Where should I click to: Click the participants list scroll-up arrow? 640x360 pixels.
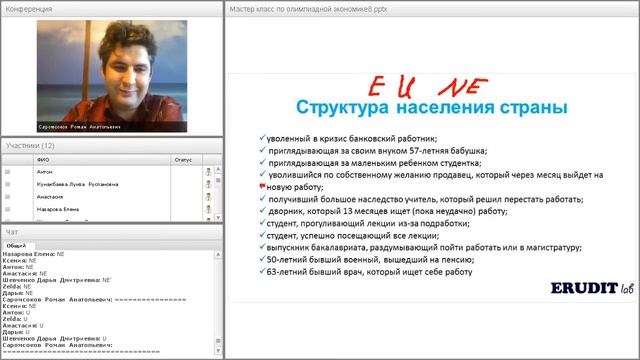tap(218, 169)
